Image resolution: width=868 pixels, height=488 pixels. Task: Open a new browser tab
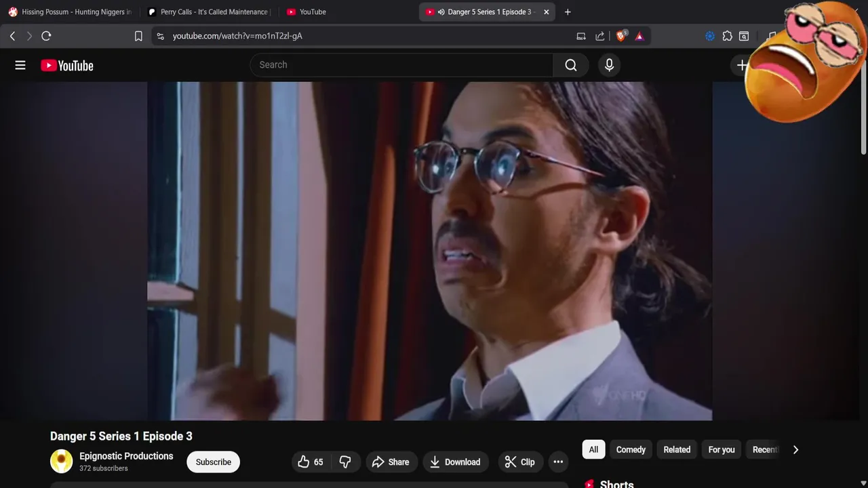coord(568,12)
